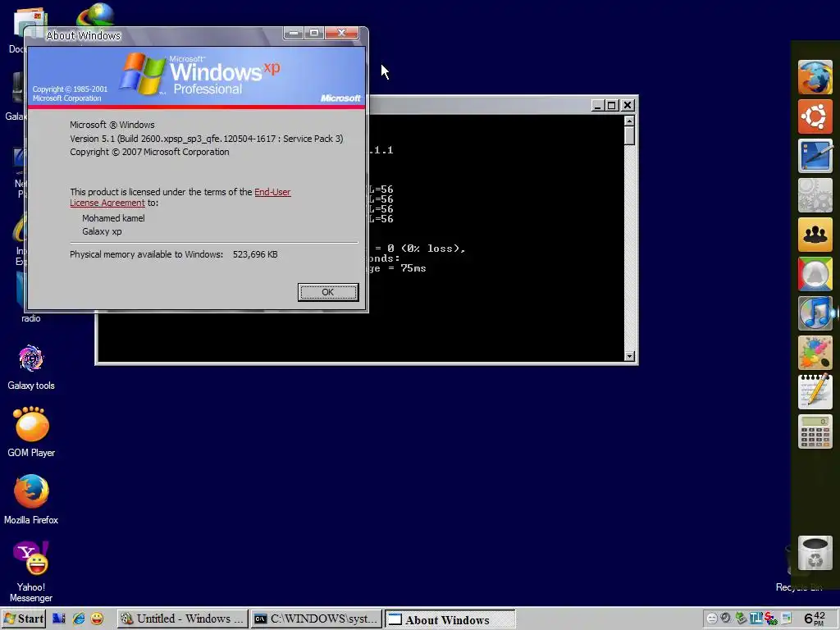Open the desktop pen icon in dock
The image size is (840, 630).
pyautogui.click(x=815, y=155)
